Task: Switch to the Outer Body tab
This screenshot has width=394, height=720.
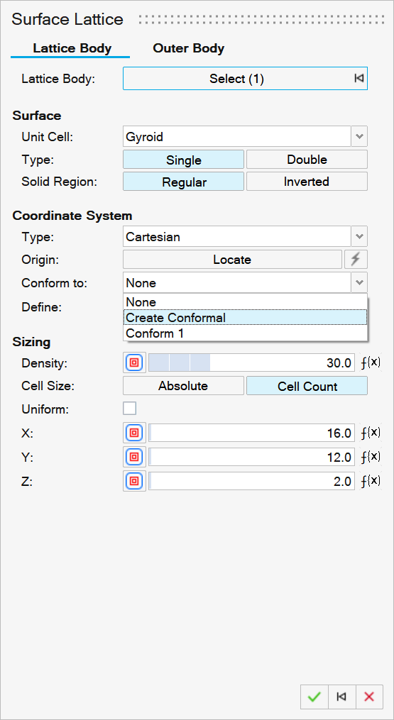Action: 189,48
